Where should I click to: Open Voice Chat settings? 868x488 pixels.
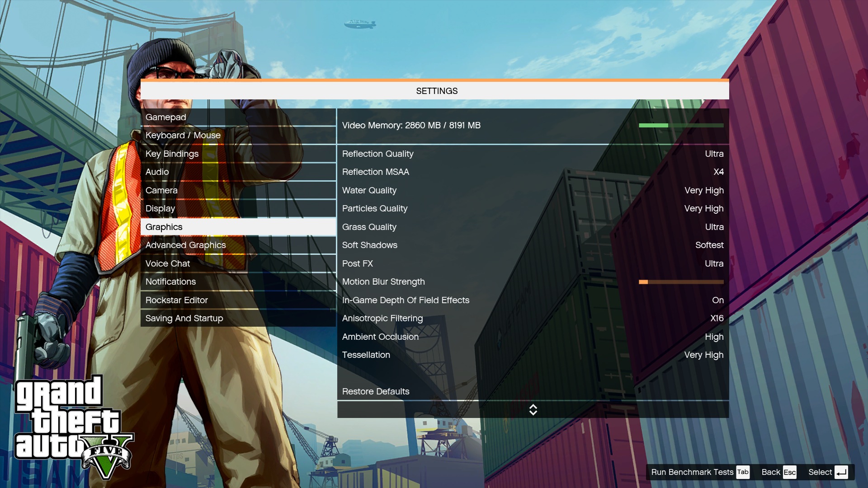[168, 263]
